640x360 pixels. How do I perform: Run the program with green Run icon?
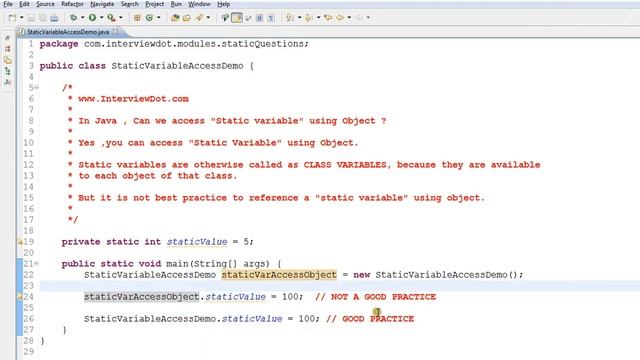click(92, 18)
